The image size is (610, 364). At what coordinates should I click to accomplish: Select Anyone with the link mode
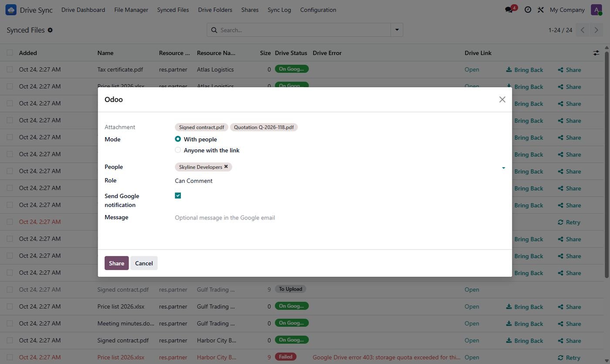[x=178, y=150]
